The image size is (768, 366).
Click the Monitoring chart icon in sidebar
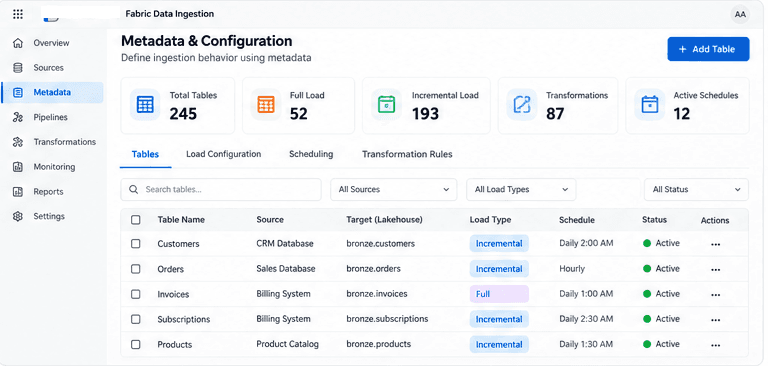click(x=18, y=167)
